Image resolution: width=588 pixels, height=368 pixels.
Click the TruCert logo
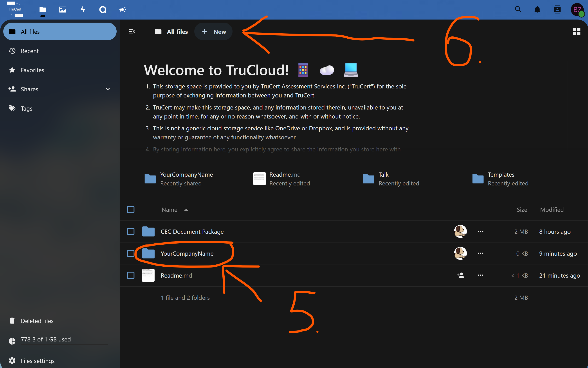pos(15,9)
